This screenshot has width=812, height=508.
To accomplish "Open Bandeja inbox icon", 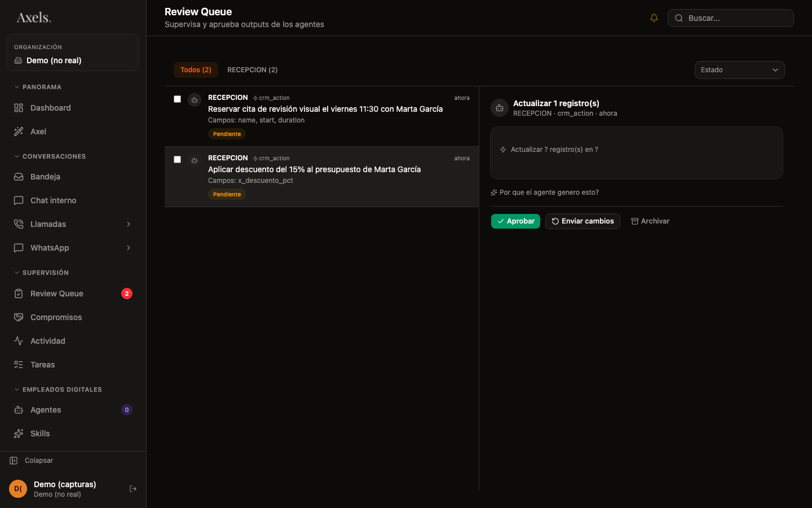I will (x=19, y=177).
